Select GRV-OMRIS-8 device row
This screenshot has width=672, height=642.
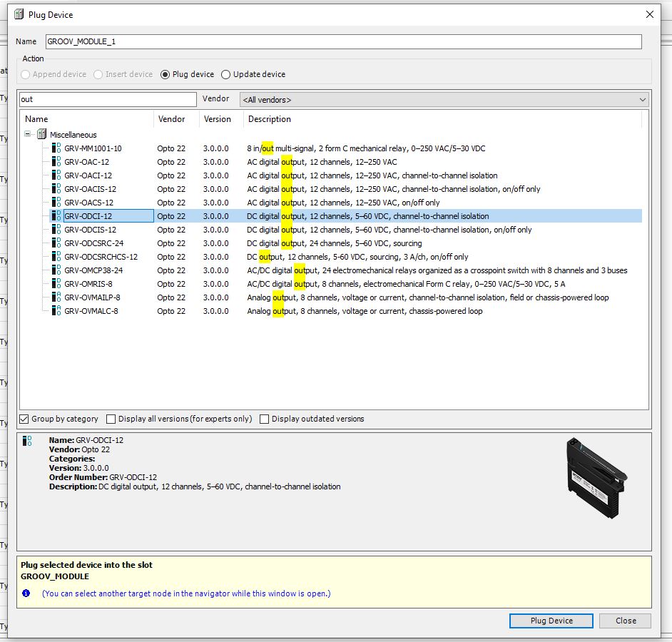tap(346, 284)
